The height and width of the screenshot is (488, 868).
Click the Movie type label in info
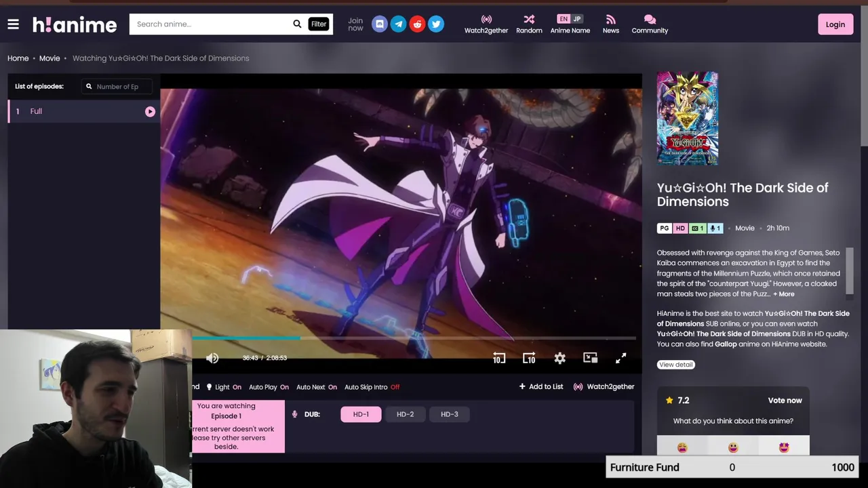click(x=745, y=228)
